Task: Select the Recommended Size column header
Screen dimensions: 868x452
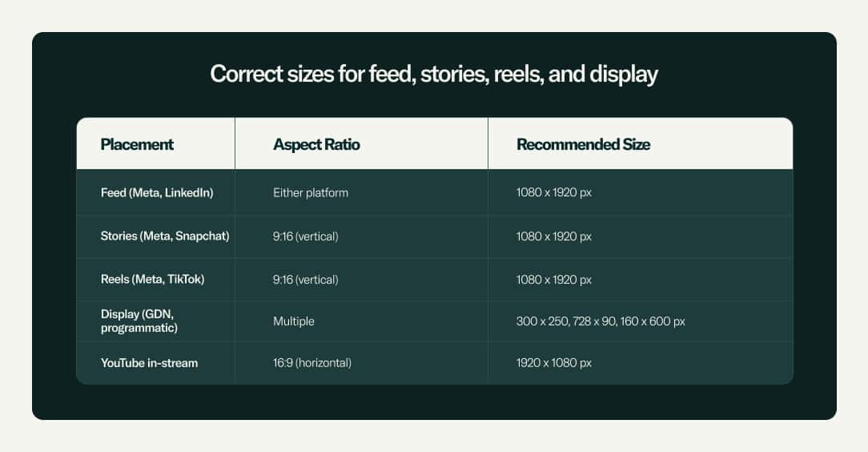Action: pyautogui.click(x=583, y=145)
